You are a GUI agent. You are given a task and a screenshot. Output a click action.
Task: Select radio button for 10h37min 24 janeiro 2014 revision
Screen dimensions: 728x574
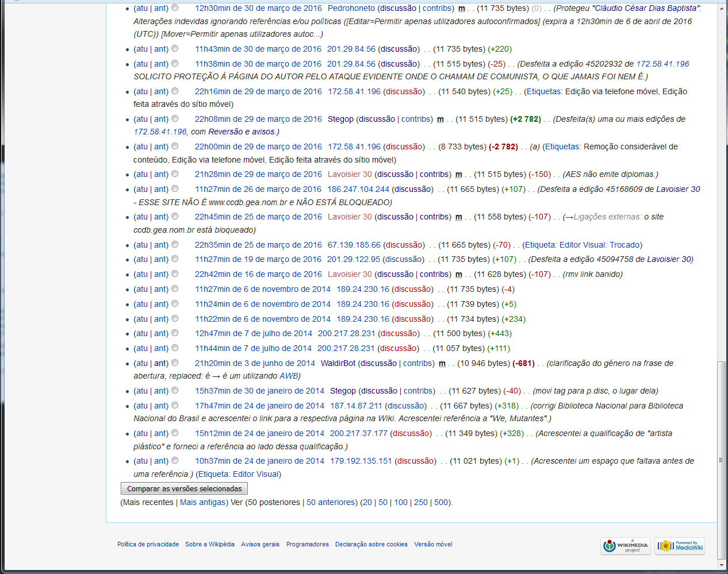click(175, 461)
